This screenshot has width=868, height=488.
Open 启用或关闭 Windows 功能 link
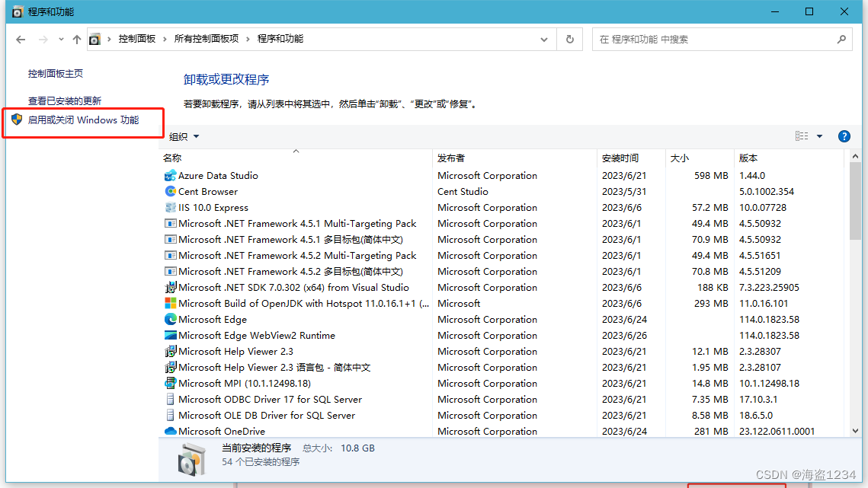pos(84,120)
